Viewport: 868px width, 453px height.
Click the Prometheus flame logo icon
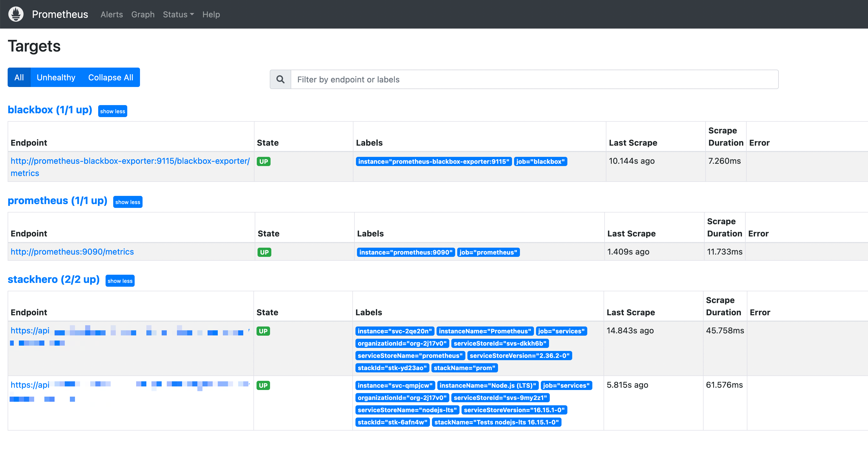tap(16, 14)
